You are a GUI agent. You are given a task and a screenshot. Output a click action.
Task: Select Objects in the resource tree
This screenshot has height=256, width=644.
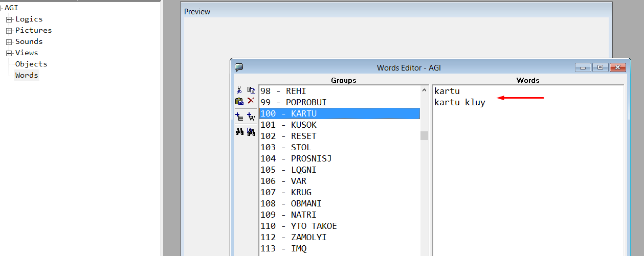click(31, 64)
